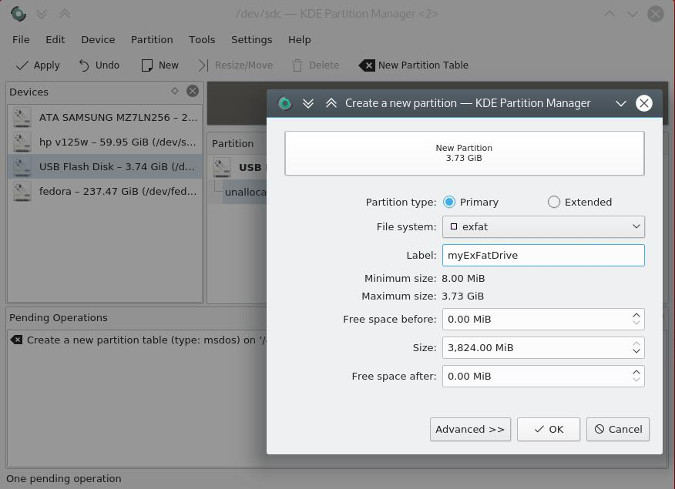
Task: Confirm with the OK button
Action: click(x=548, y=429)
